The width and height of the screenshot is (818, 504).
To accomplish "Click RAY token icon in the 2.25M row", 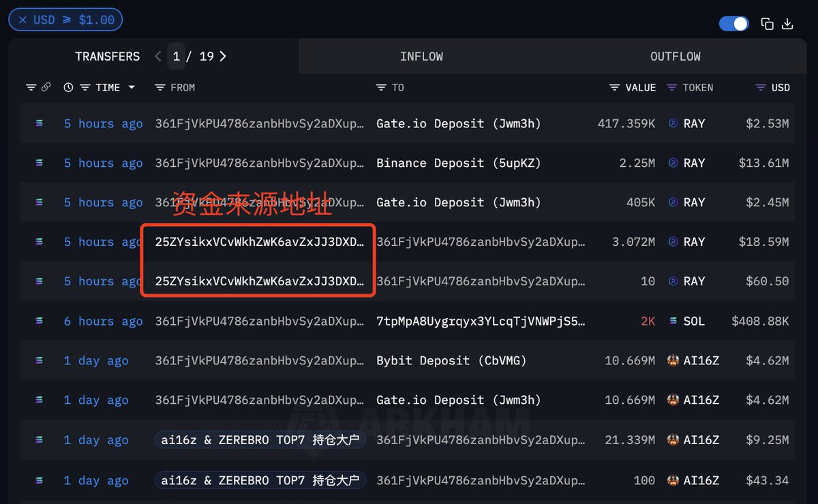I will [673, 163].
